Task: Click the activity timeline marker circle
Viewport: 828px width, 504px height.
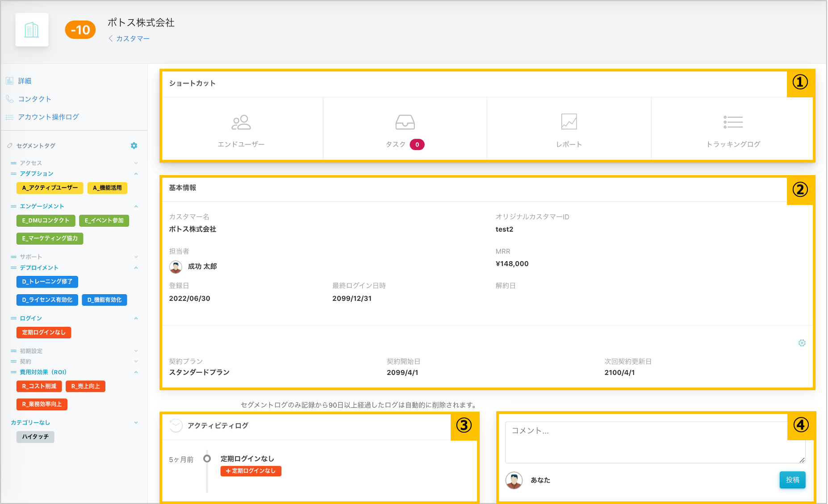Action: 207,458
